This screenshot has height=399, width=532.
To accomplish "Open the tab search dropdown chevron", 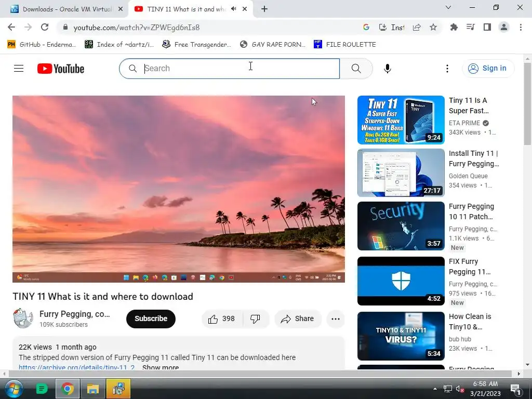I will click(x=448, y=7).
